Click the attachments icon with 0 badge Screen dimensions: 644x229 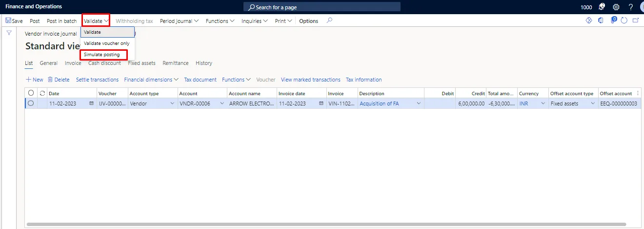tap(613, 20)
